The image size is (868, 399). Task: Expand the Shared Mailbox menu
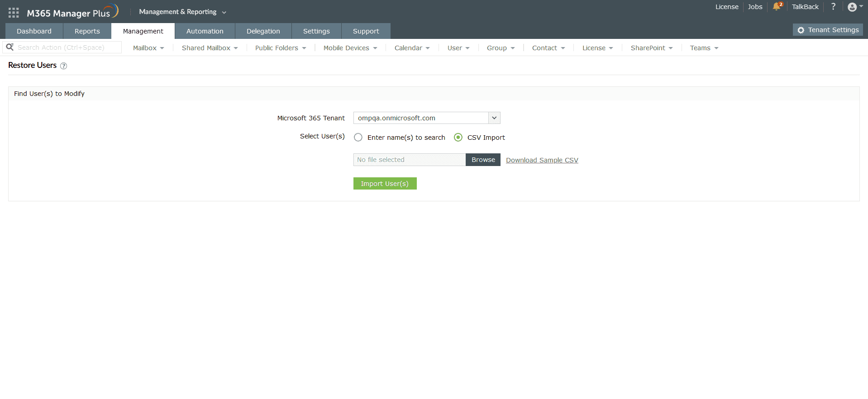point(210,48)
